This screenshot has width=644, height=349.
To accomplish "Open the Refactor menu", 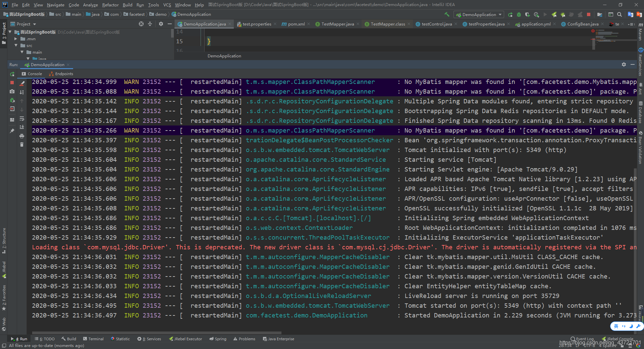I will coord(110,5).
